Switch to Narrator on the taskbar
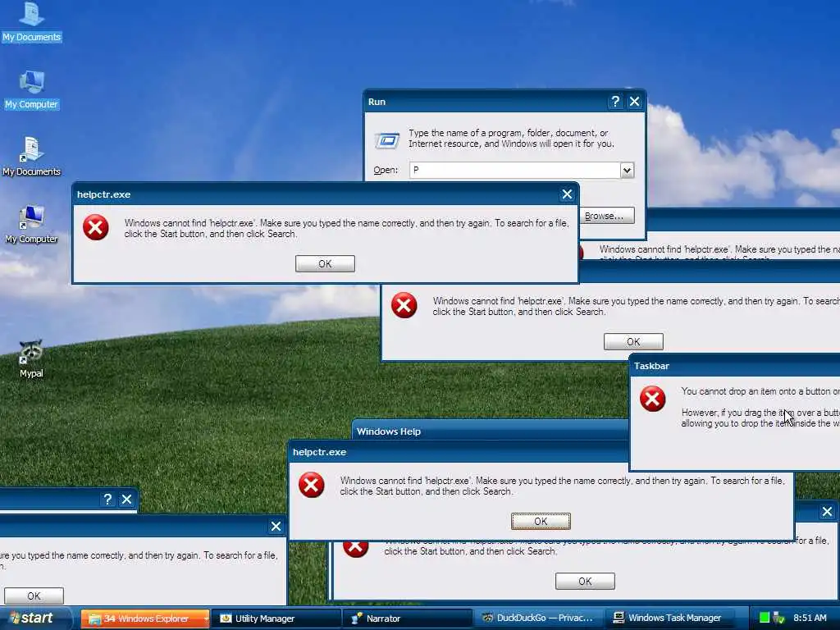The height and width of the screenshot is (630, 840). [407, 619]
